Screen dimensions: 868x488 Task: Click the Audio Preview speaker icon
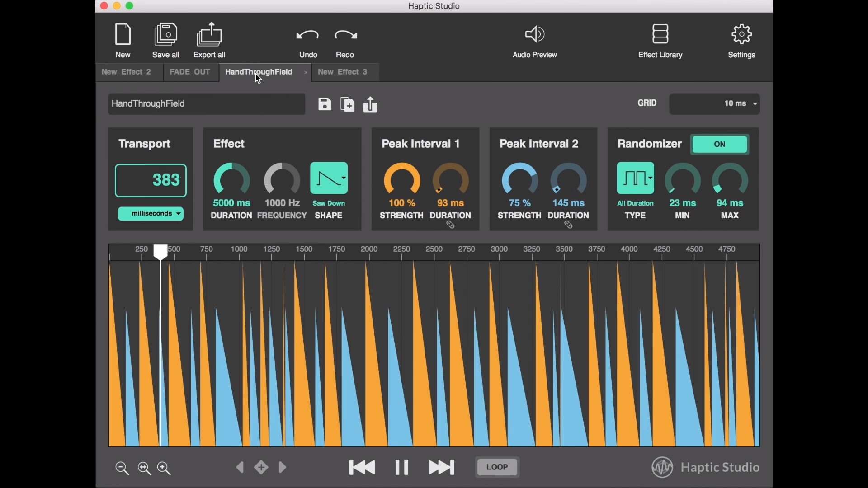click(x=534, y=35)
